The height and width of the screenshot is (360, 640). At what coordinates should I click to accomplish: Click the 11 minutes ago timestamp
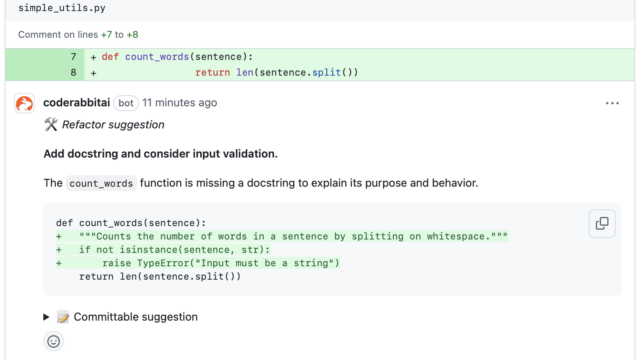(180, 103)
